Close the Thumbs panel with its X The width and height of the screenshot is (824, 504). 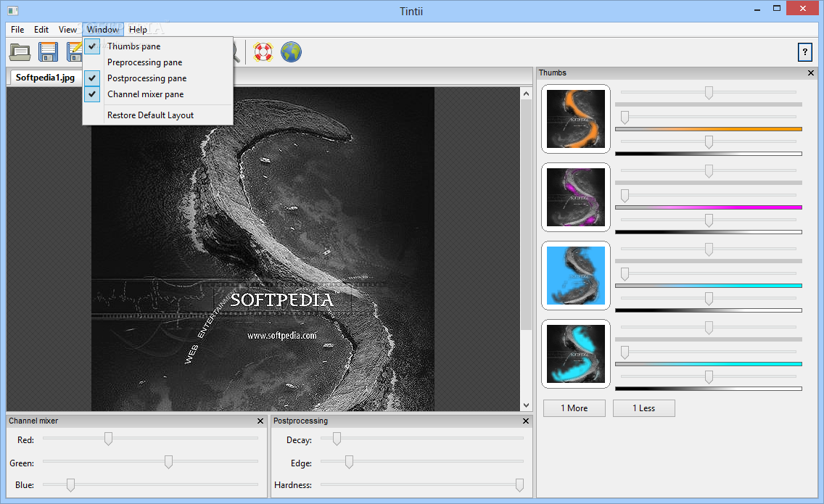811,73
